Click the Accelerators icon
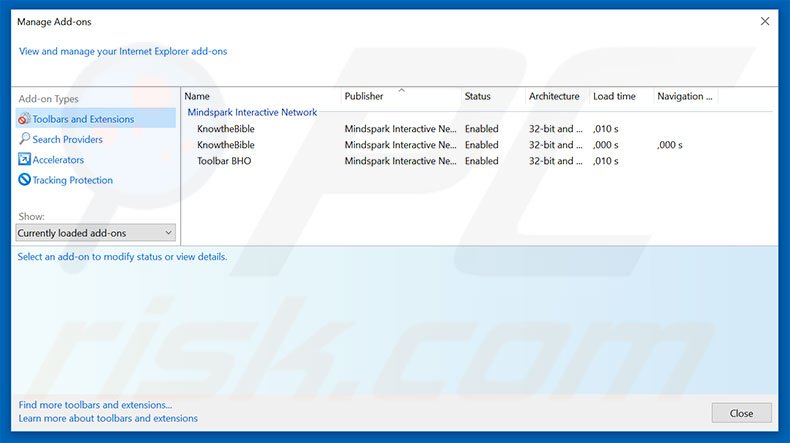The height and width of the screenshot is (443, 790). [24, 159]
